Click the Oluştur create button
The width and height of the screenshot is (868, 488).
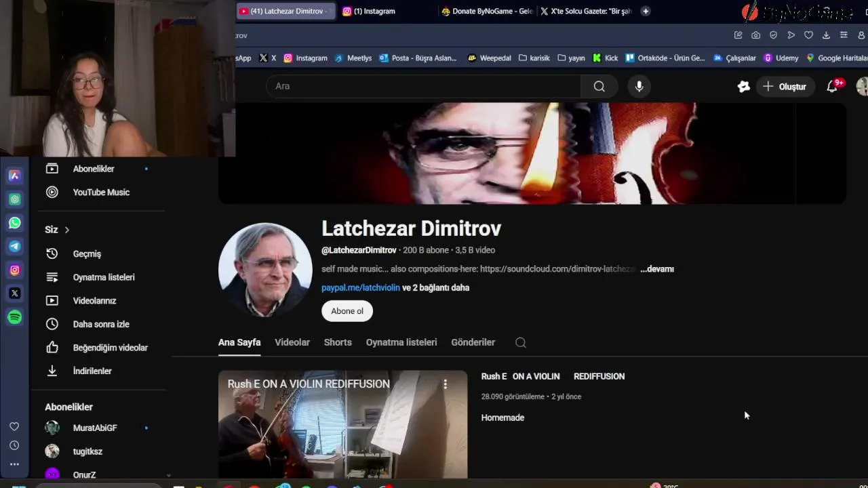click(785, 86)
